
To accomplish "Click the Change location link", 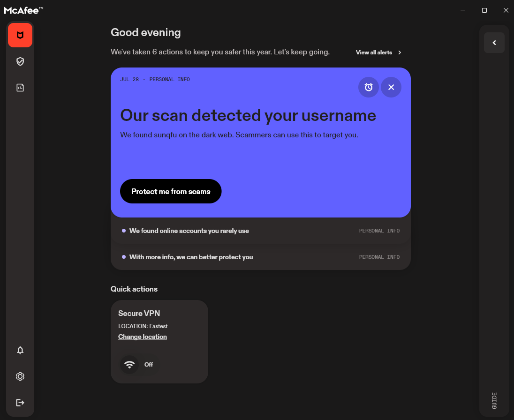I will pyautogui.click(x=143, y=337).
